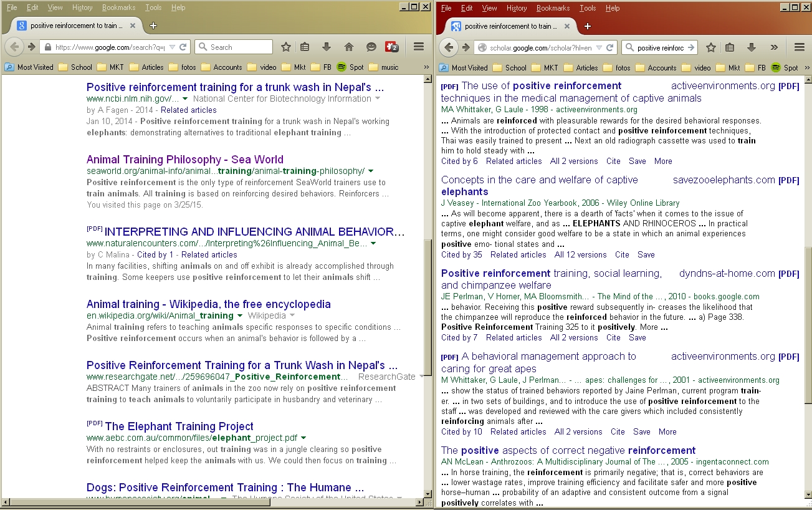Open dropdown arrow beside Wikipedia result label
The image size is (812, 510).
292,316
